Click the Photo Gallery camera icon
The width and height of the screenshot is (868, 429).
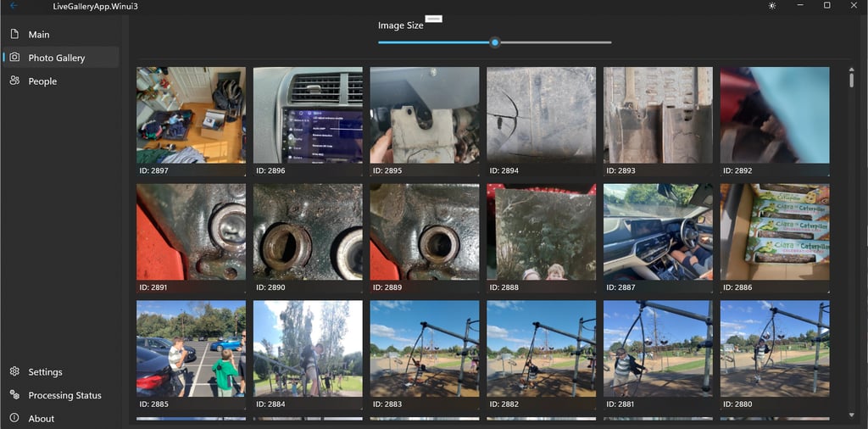click(15, 58)
